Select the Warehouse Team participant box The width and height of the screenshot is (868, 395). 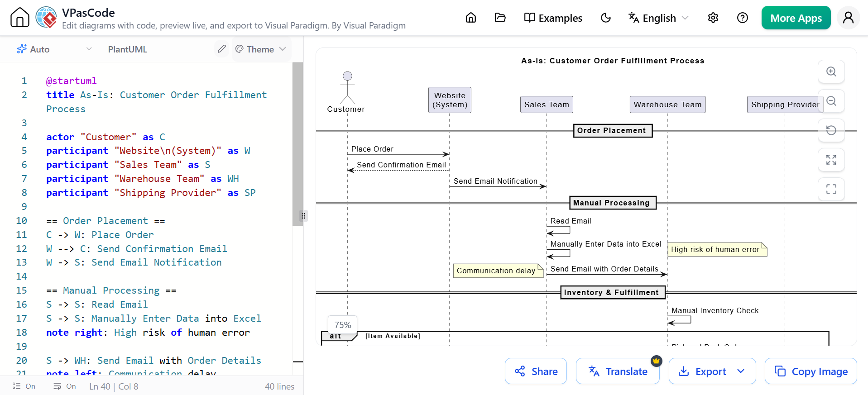pyautogui.click(x=667, y=105)
